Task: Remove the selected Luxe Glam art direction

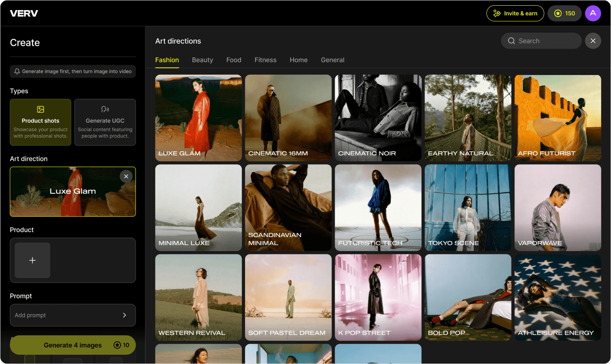Action: point(126,176)
